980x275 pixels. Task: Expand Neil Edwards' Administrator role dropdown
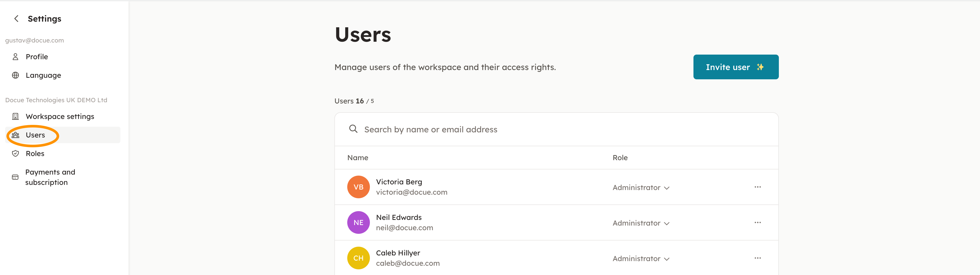641,223
